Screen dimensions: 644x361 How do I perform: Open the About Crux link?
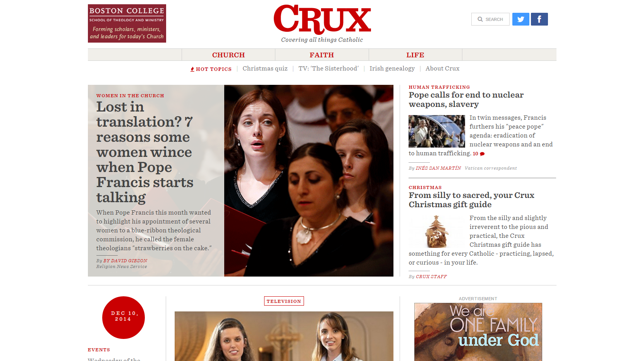point(442,69)
